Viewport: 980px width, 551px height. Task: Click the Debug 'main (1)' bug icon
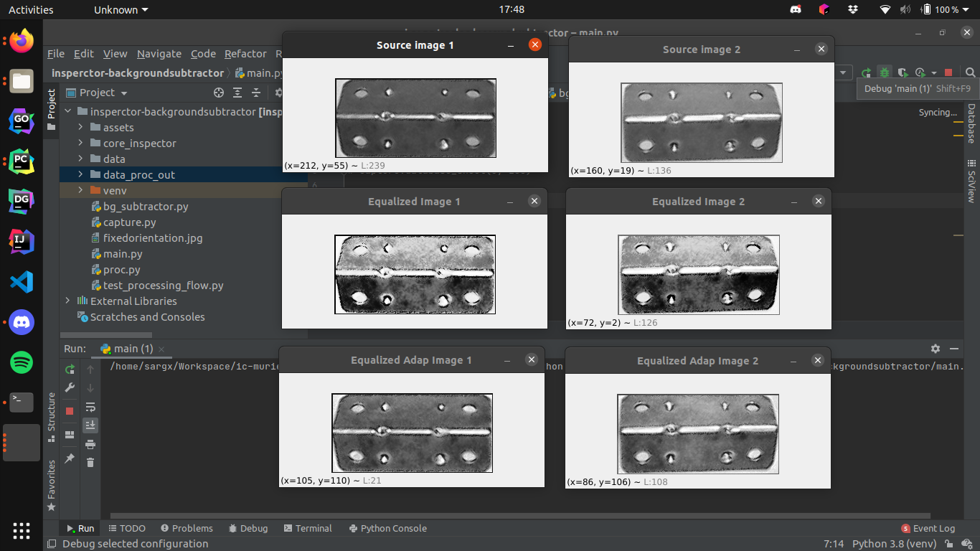pyautogui.click(x=885, y=72)
